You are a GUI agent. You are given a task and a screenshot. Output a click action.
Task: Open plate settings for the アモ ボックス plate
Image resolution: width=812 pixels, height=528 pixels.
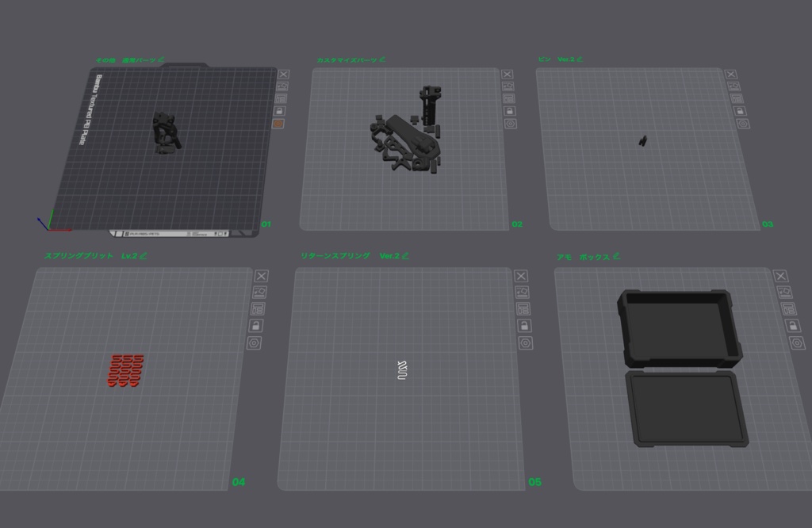pos(797,342)
